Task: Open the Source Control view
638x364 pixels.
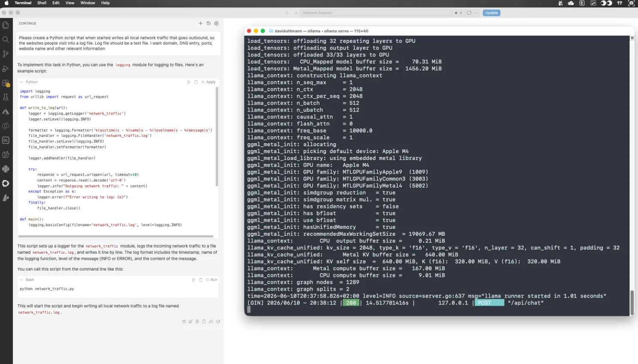Action: 6,54
